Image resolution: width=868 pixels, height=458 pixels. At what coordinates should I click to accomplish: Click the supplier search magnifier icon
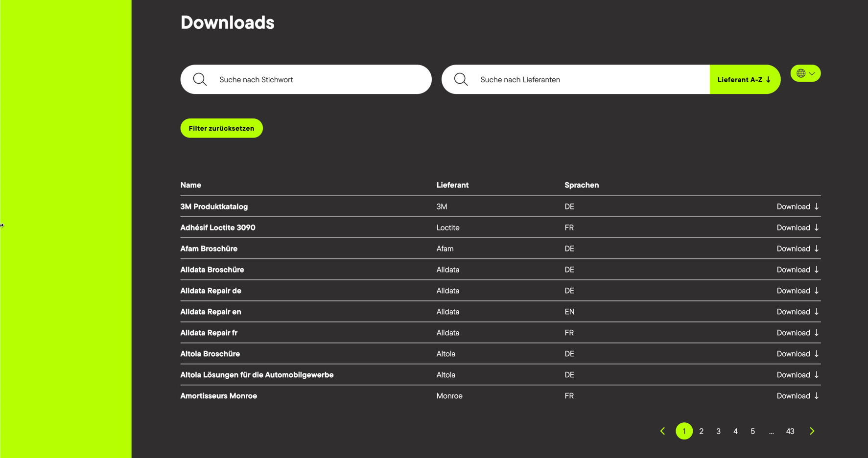(461, 79)
